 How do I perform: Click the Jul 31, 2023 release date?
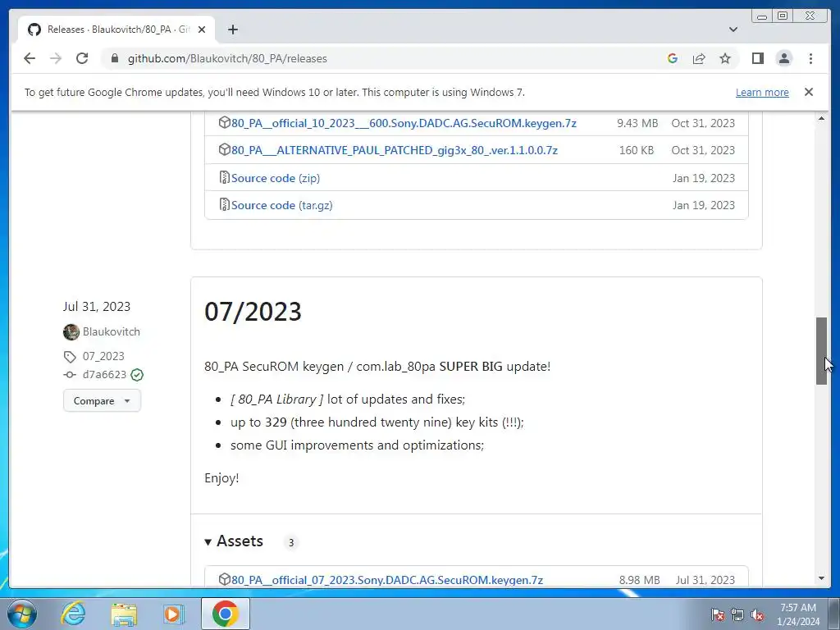coord(97,307)
